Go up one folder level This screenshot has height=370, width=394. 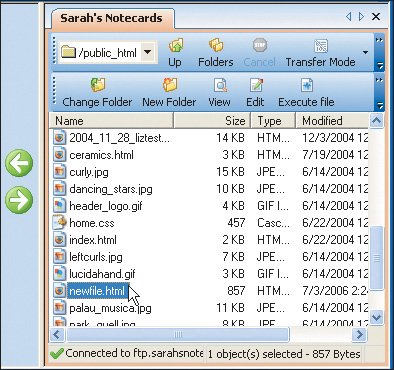pos(175,53)
